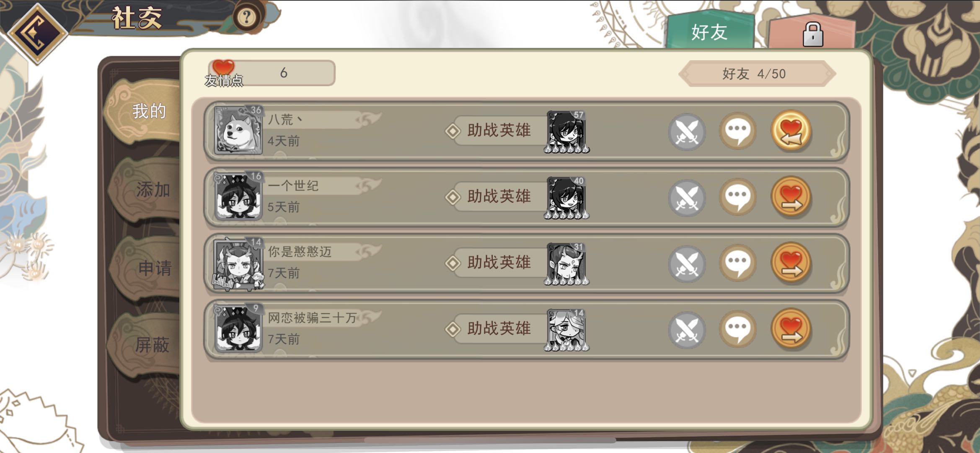Viewport: 980px width, 453px height.
Task: Open the question mark help icon
Action: [246, 17]
